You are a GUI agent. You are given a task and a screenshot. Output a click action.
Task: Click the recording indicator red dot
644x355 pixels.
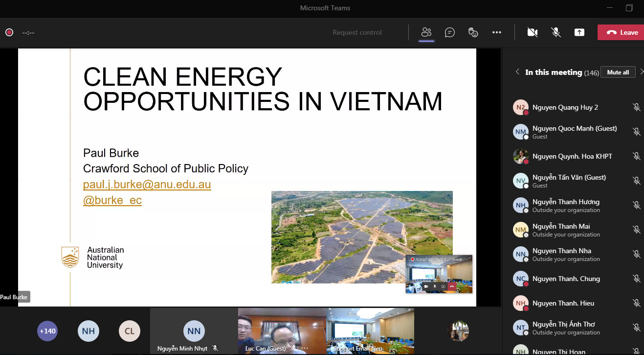pyautogui.click(x=9, y=32)
